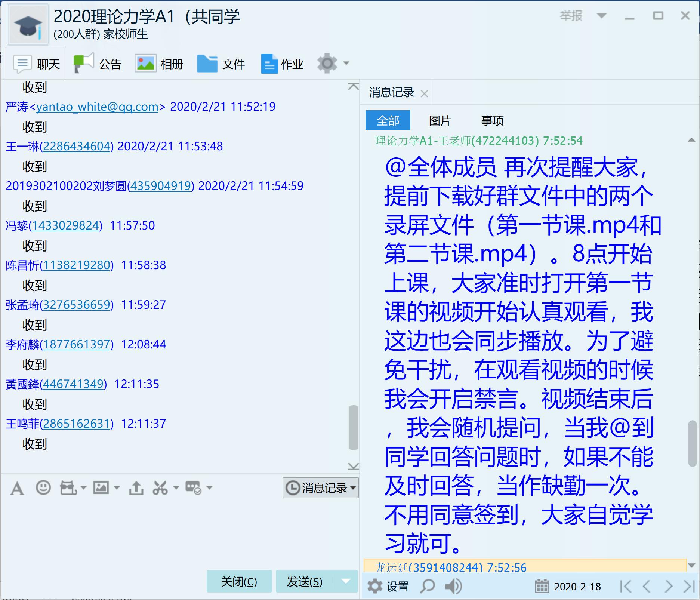Image resolution: width=700 pixels, height=600 pixels.
Task: Click the upload file icon
Action: pos(136,488)
